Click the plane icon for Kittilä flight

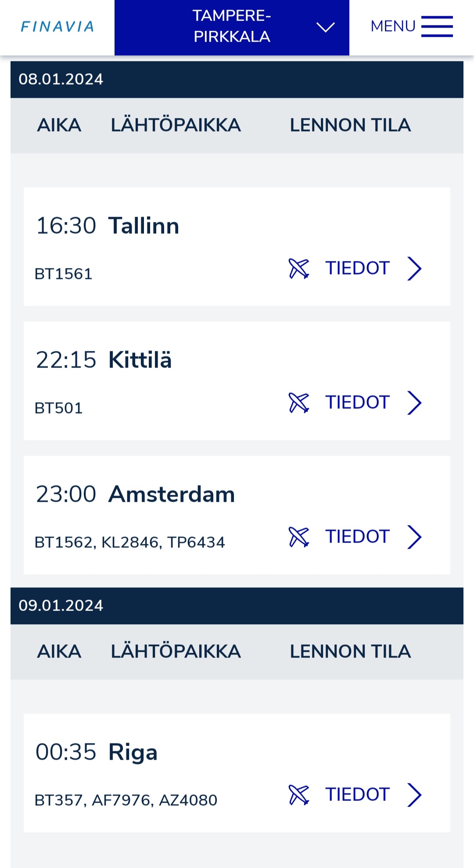pos(299,403)
